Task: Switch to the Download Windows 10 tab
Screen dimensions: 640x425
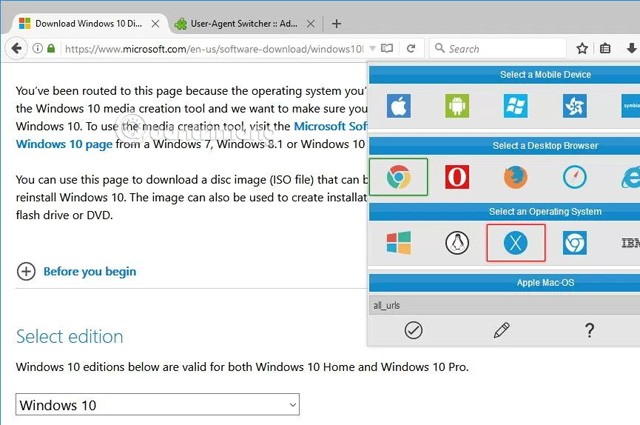Action: pyautogui.click(x=82, y=23)
